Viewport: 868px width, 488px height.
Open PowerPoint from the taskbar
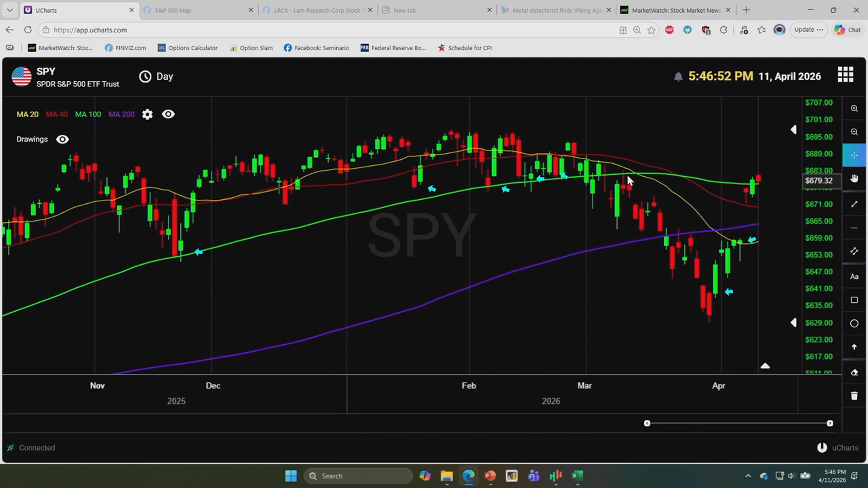click(490, 476)
